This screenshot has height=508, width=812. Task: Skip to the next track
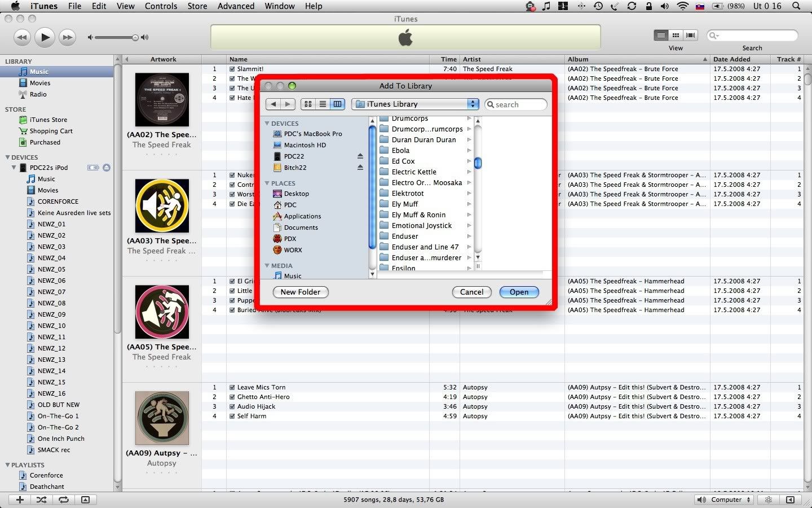[x=67, y=38]
